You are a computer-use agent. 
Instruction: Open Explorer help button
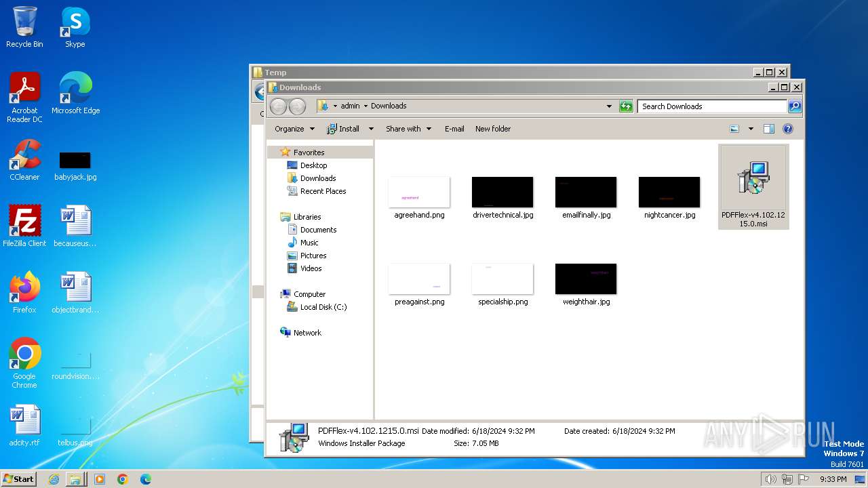click(788, 129)
